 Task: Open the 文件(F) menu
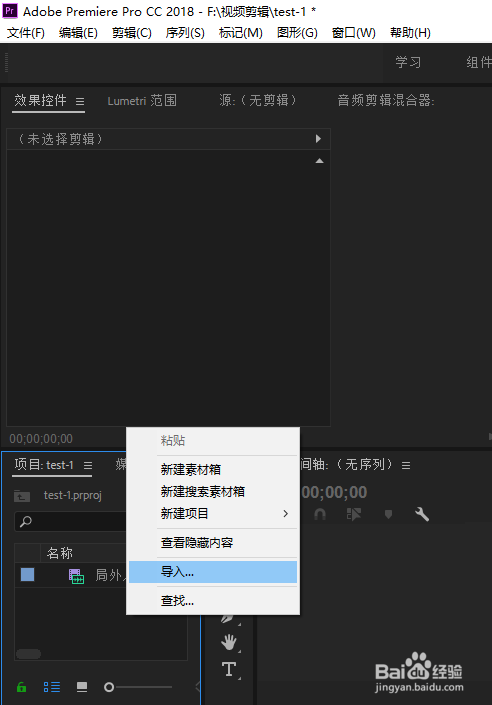(x=26, y=32)
